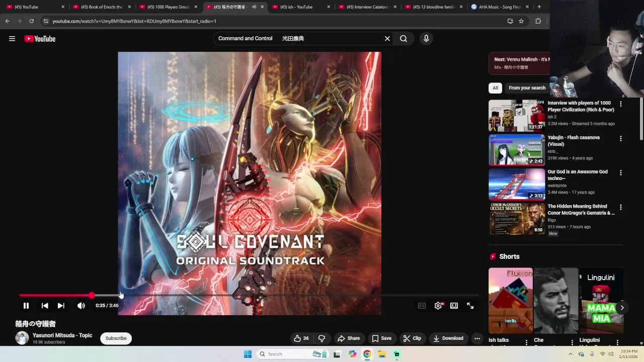Screen dimensions: 644x362
Task: Subscribe to Yasunori Mitsuda - Topic
Action: click(116, 338)
